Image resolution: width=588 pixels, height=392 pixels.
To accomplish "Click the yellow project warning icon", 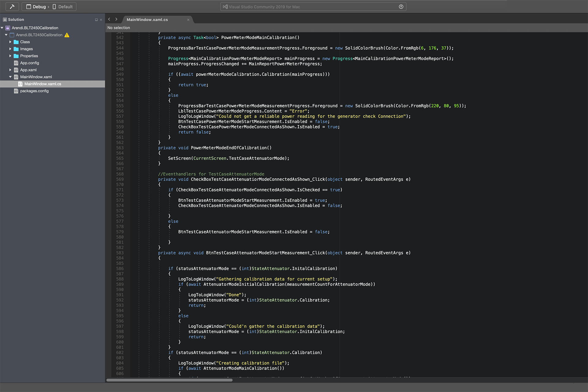I will (67, 35).
